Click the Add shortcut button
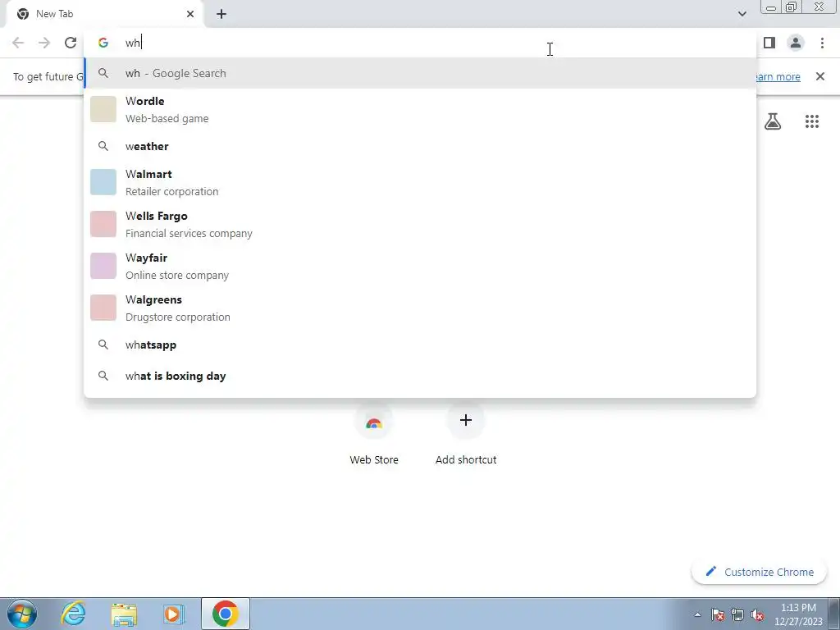The width and height of the screenshot is (840, 630). tap(466, 435)
